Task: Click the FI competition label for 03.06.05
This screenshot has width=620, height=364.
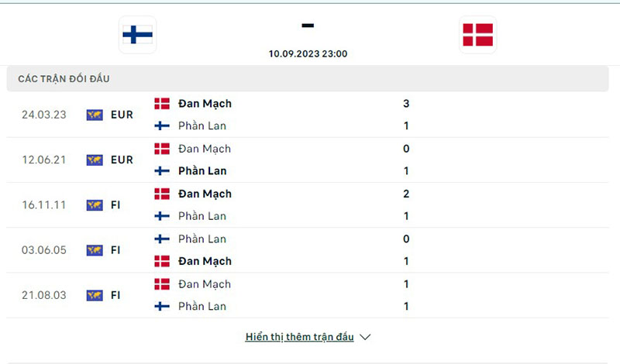Action: 117,250
